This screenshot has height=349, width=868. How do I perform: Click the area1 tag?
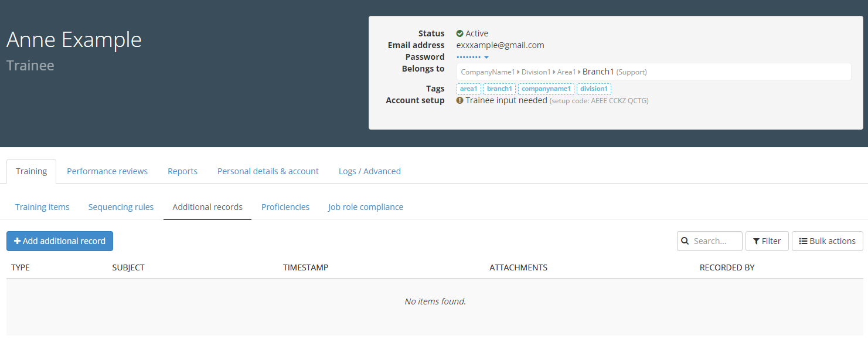coord(469,89)
